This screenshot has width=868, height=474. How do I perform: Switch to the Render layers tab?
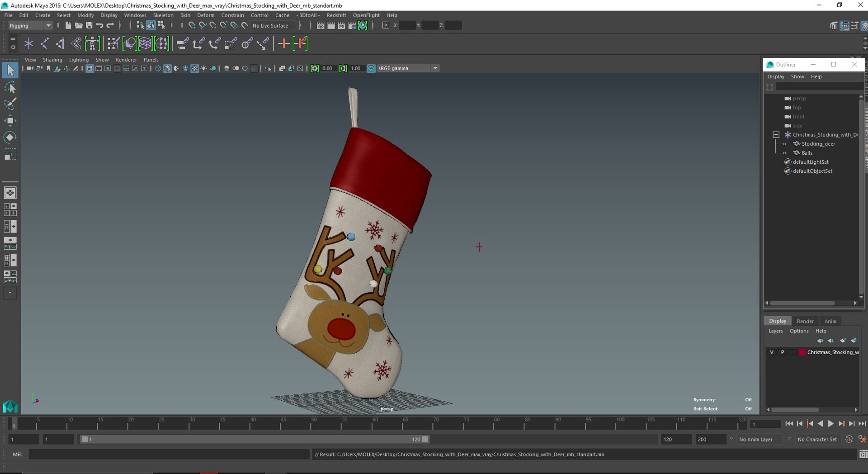click(x=805, y=321)
